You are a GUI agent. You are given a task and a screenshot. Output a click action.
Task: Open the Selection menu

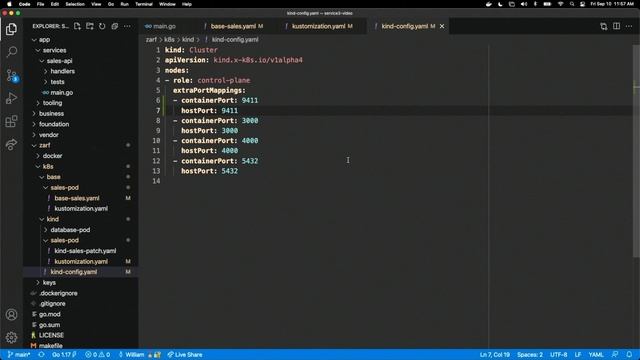(x=75, y=4)
